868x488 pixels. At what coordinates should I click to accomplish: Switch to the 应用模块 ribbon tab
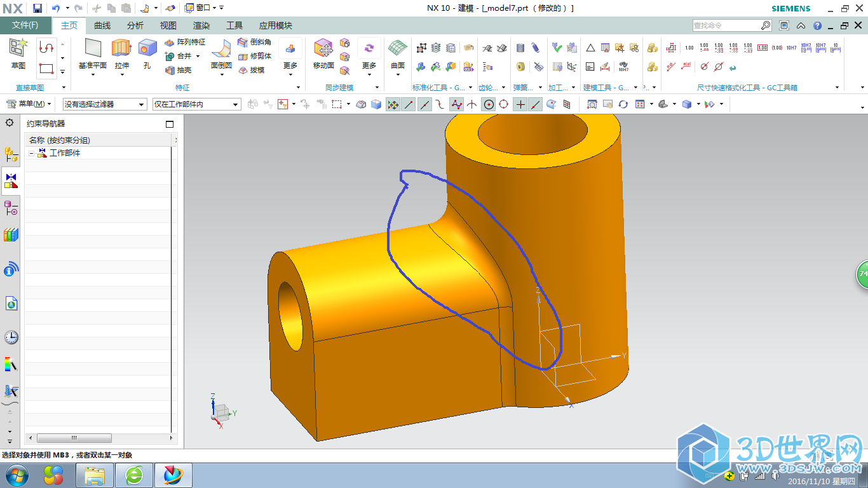pos(276,25)
